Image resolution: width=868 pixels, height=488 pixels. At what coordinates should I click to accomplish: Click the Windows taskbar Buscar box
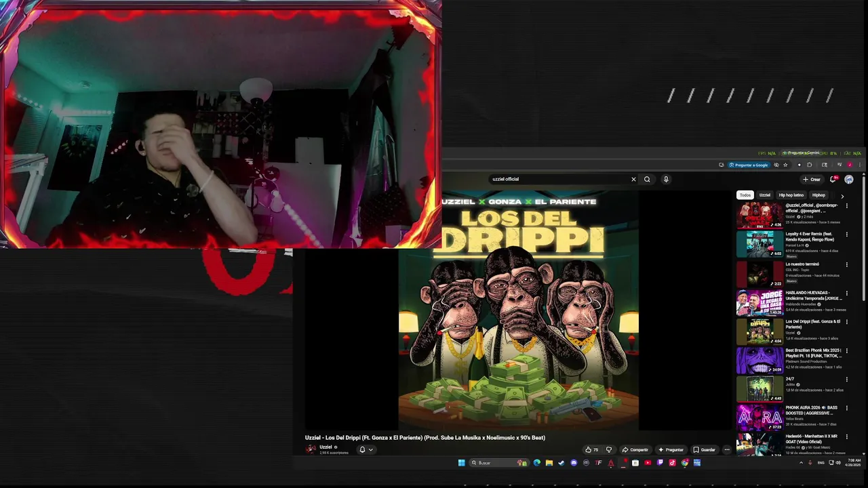498,463
